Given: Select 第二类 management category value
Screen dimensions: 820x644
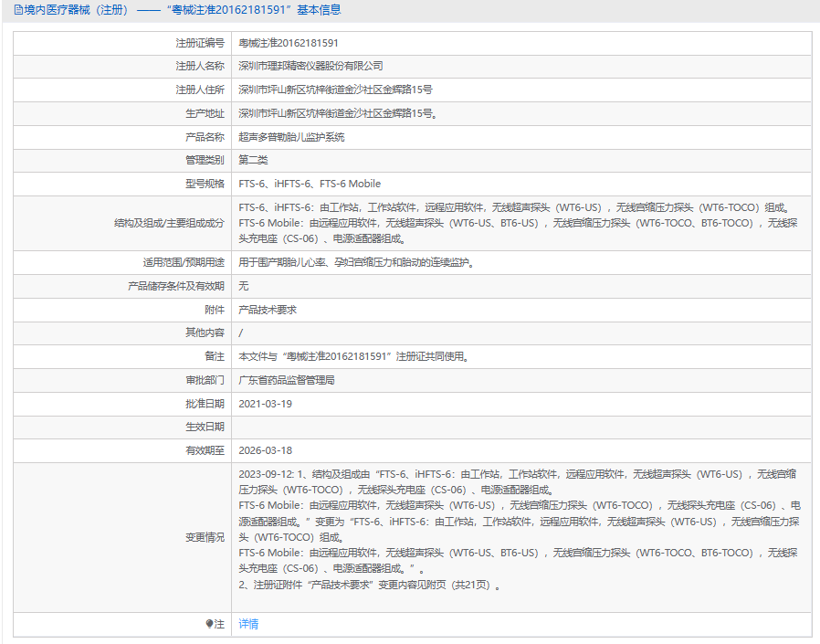Looking at the screenshot, I should click(253, 160).
